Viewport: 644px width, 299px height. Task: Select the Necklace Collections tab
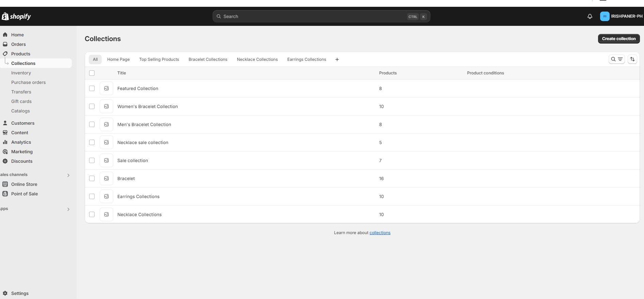tap(257, 59)
